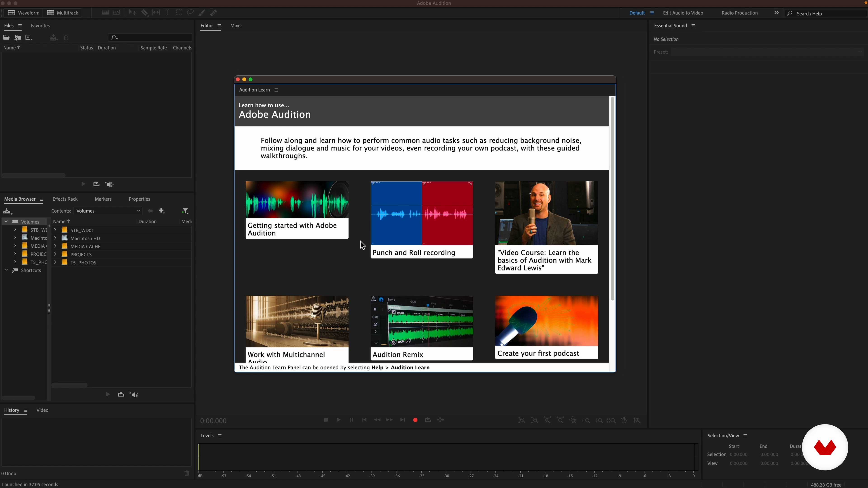Click Move Playhead to Previous button
This screenshot has height=488, width=868.
[x=364, y=420]
